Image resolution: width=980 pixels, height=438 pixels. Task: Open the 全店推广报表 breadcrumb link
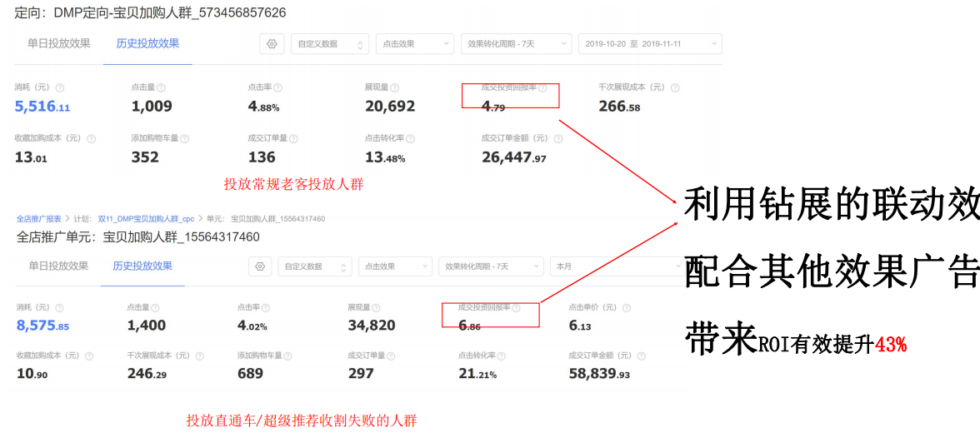38,219
